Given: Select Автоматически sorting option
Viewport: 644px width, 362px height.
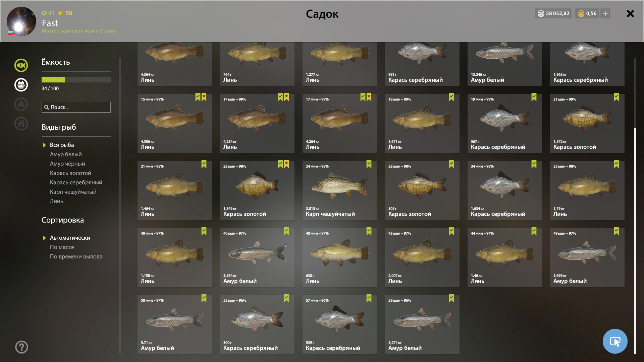Looking at the screenshot, I should [x=70, y=238].
